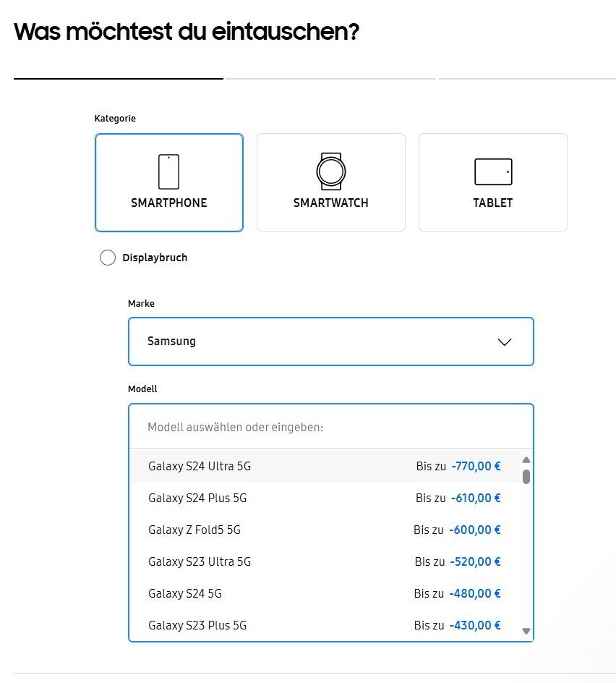This screenshot has width=616, height=683.
Task: Click the -600,00 € Fold5 trade-in value
Action: coord(474,530)
